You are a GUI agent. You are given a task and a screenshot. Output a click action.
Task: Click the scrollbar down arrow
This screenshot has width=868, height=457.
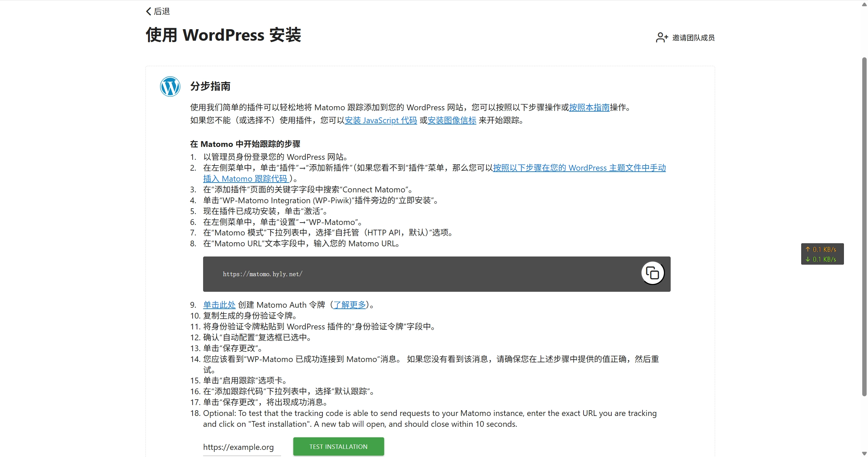[x=864, y=453]
